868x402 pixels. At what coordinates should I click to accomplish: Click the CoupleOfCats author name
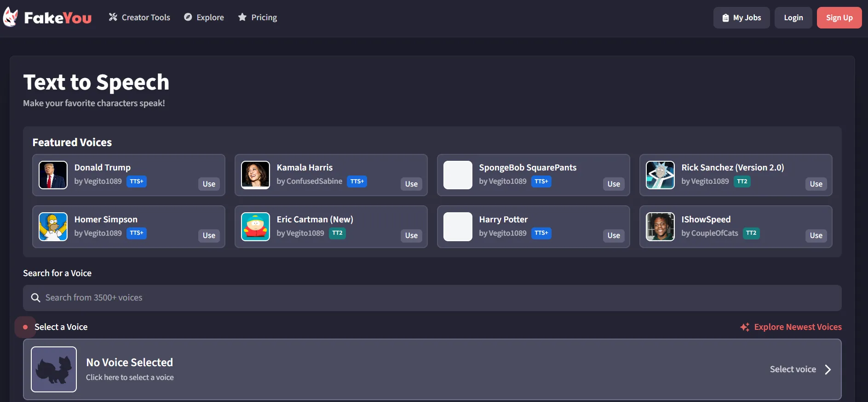coord(714,233)
